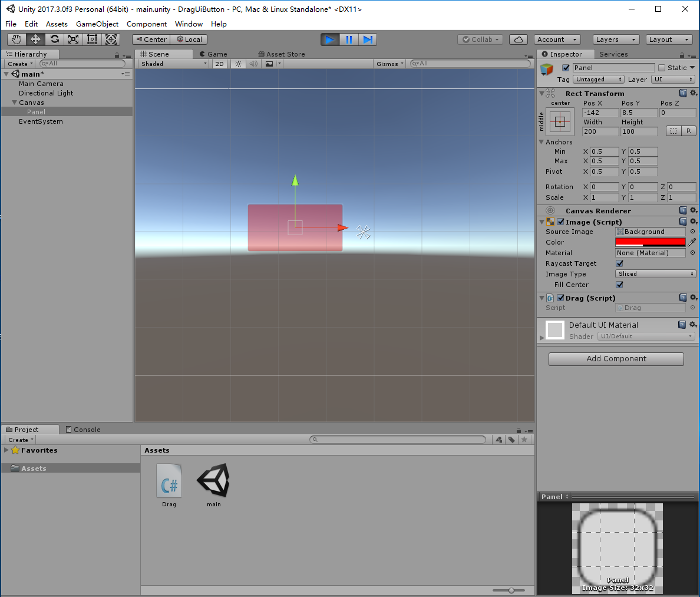The width and height of the screenshot is (700, 597).
Task: Toggle scene audio speaker icon
Action: pyautogui.click(x=253, y=64)
